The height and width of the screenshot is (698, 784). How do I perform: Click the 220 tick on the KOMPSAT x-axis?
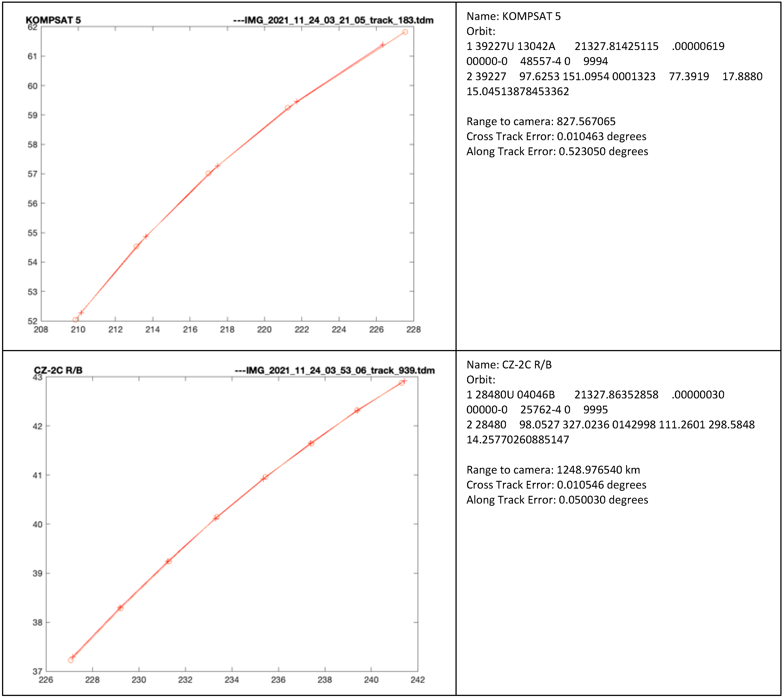(264, 329)
